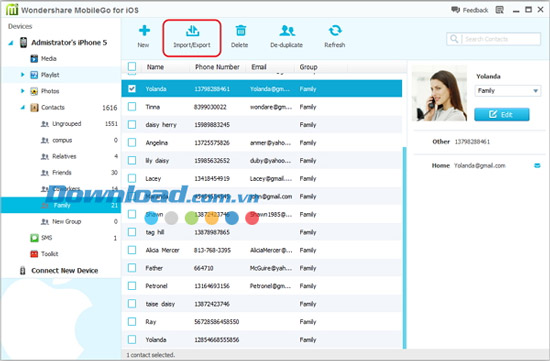This screenshot has width=550, height=361.
Task: Click the 813-768-3395 phone number
Action: pos(212,250)
